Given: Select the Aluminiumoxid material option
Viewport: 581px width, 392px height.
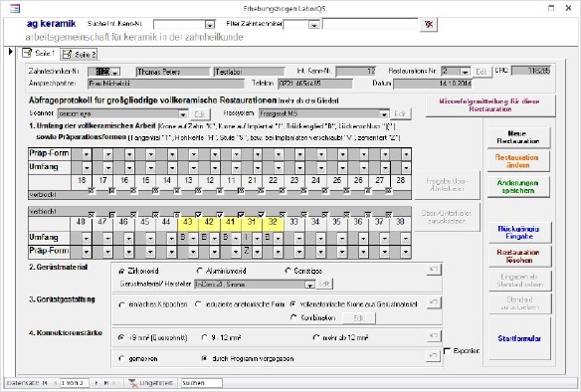Looking at the screenshot, I should pos(200,271).
